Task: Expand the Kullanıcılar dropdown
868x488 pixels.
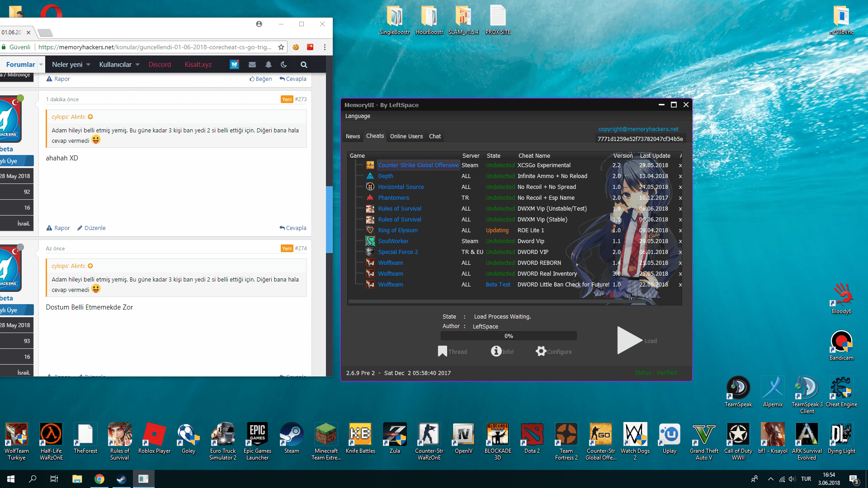Action: (x=137, y=65)
